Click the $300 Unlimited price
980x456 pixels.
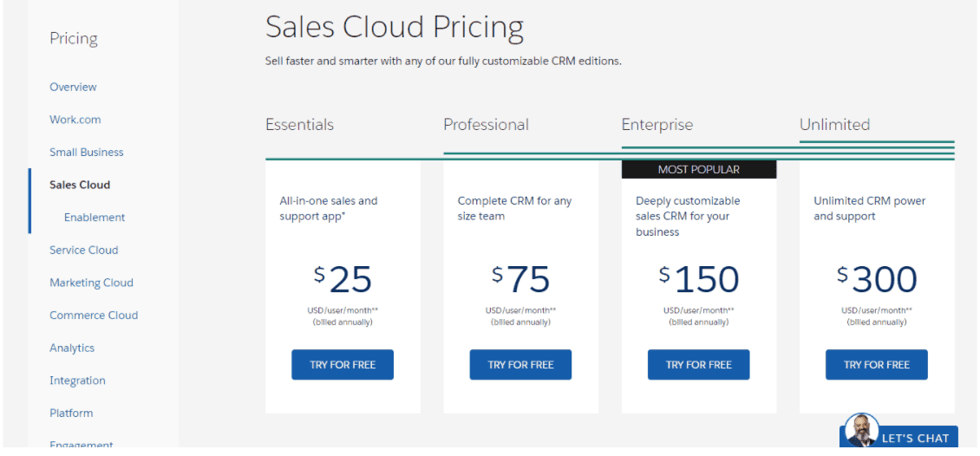click(877, 278)
